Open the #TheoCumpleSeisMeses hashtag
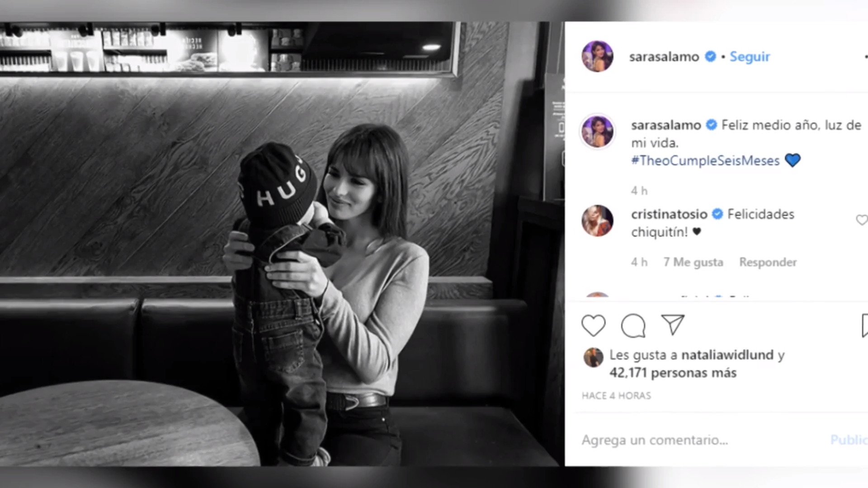The image size is (868, 488). (705, 161)
